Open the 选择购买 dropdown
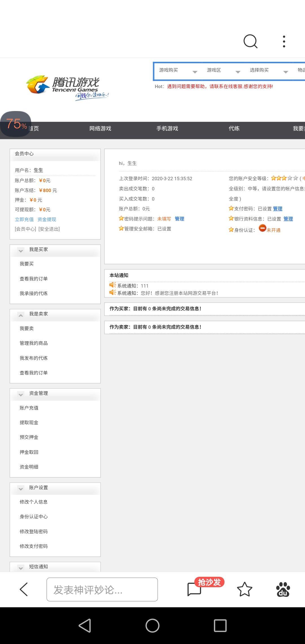 click(x=268, y=71)
